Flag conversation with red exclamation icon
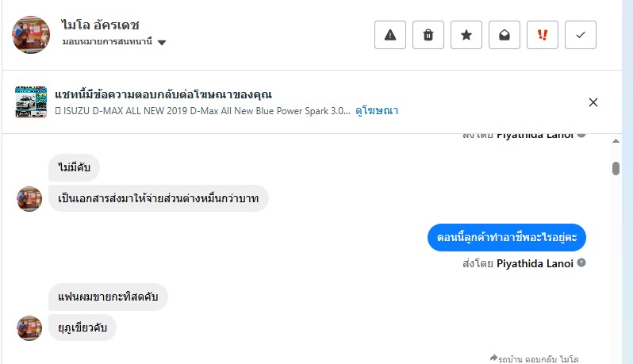The height and width of the screenshot is (364, 633). [x=543, y=35]
